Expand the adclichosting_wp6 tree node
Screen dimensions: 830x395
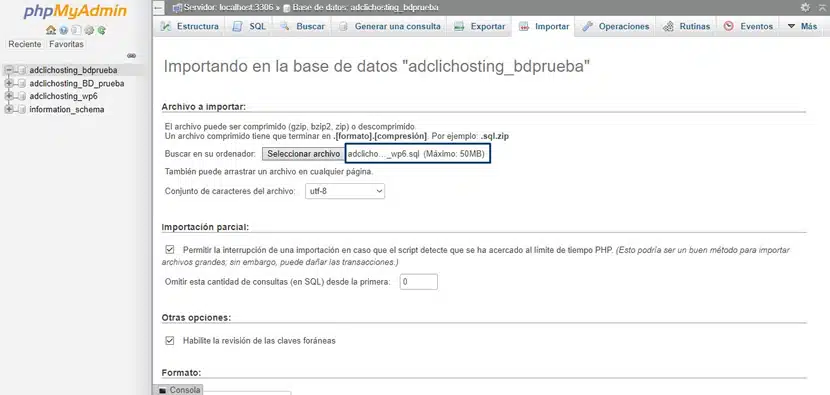point(8,96)
